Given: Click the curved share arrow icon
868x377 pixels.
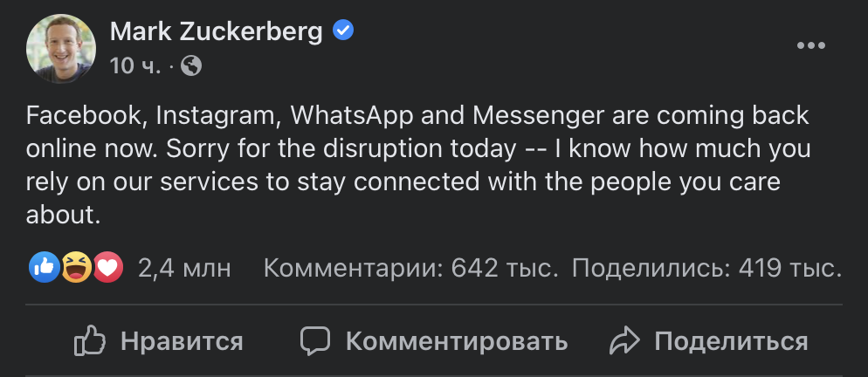Looking at the screenshot, I should [624, 340].
